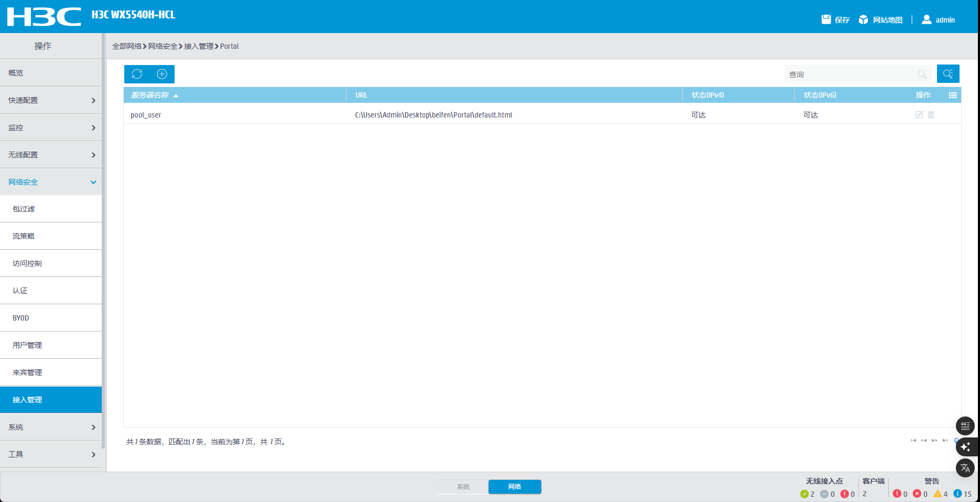Open the column settings list icon
This screenshot has width=980, height=502.
point(953,95)
